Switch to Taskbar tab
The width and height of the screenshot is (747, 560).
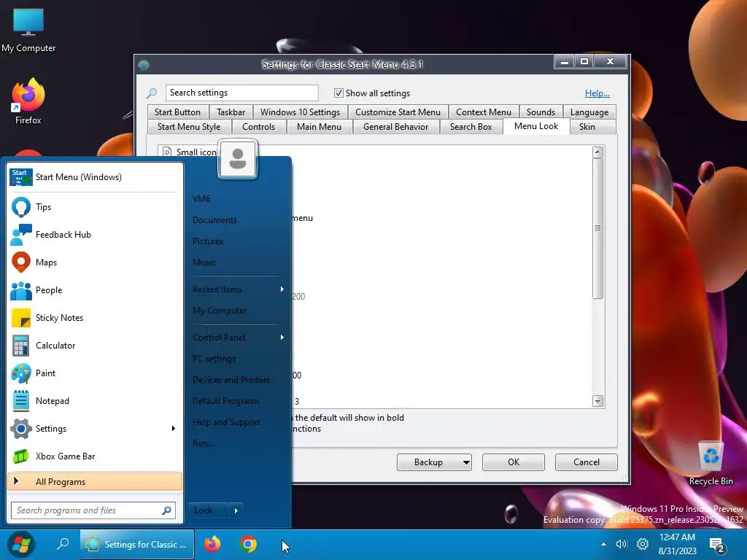tap(231, 112)
